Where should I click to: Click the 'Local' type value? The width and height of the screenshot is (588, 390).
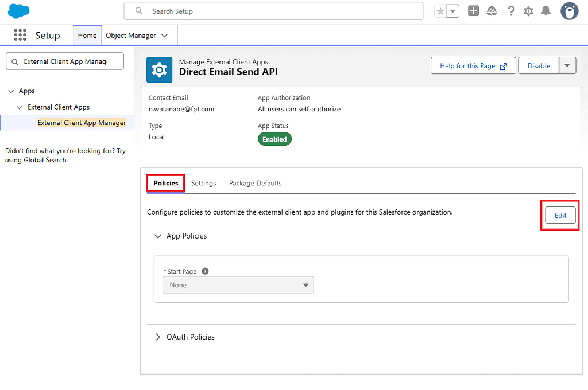tap(157, 137)
